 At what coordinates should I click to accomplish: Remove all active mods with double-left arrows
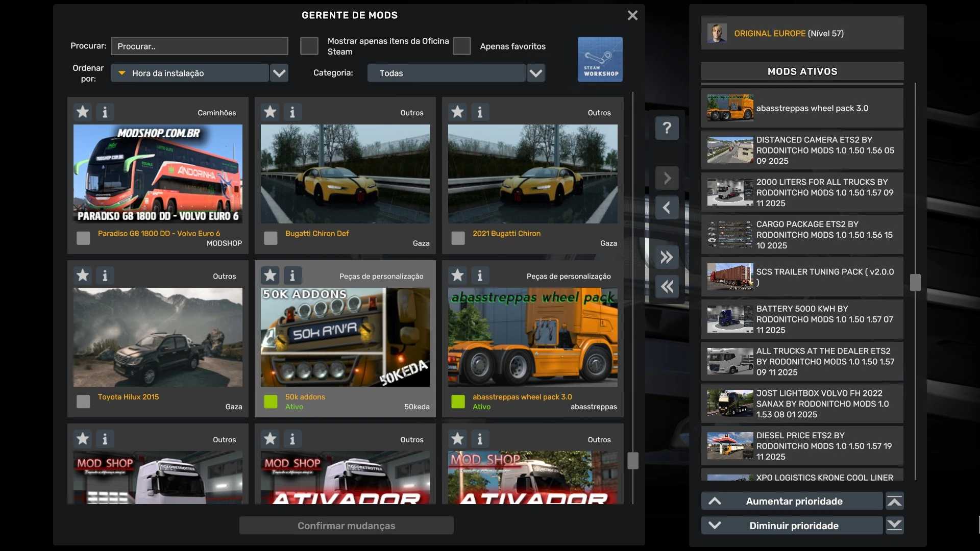[667, 287]
